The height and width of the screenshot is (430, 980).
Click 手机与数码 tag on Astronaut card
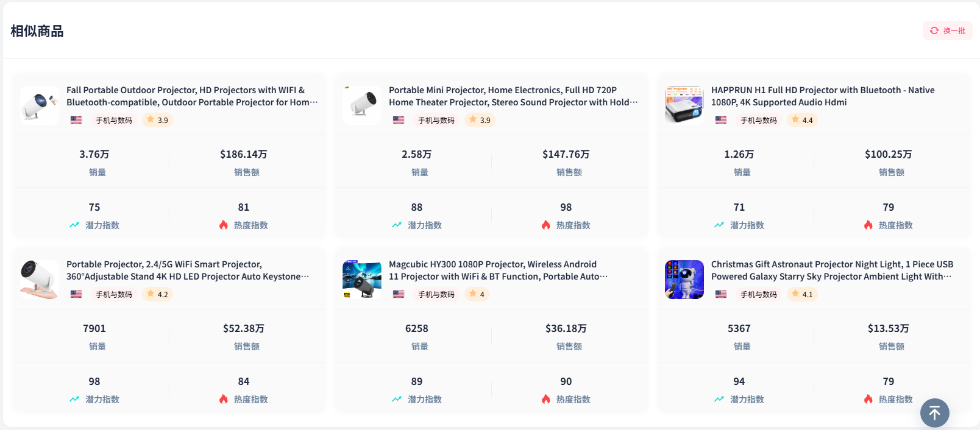click(x=758, y=294)
